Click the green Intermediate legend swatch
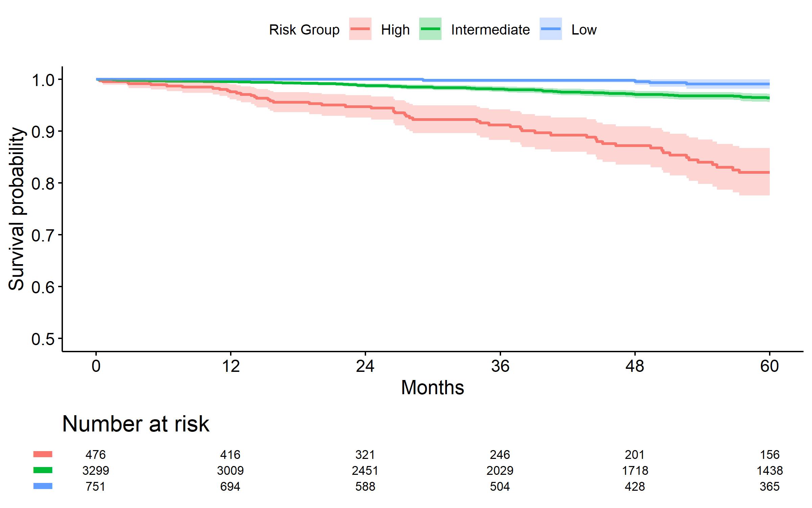Screen dimensions: 812x508 (430, 29)
